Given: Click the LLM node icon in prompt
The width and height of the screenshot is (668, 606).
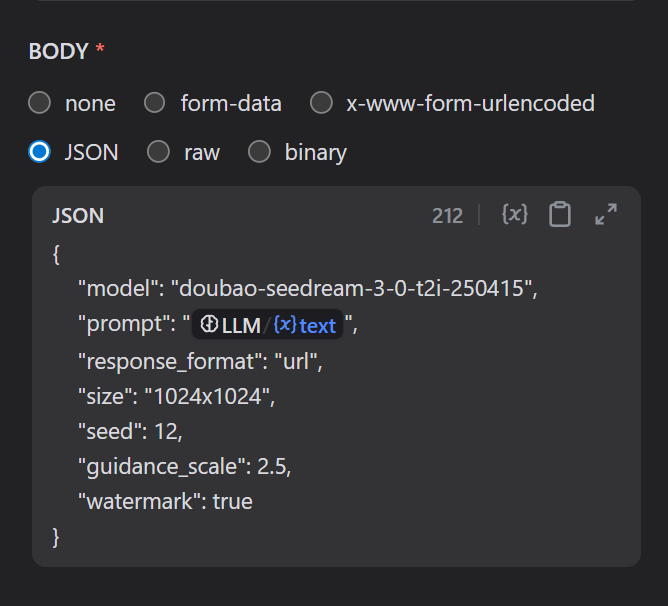Looking at the screenshot, I should tap(209, 325).
